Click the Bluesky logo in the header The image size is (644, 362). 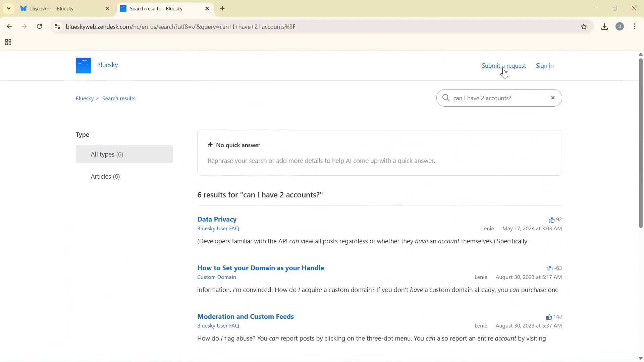[83, 65]
